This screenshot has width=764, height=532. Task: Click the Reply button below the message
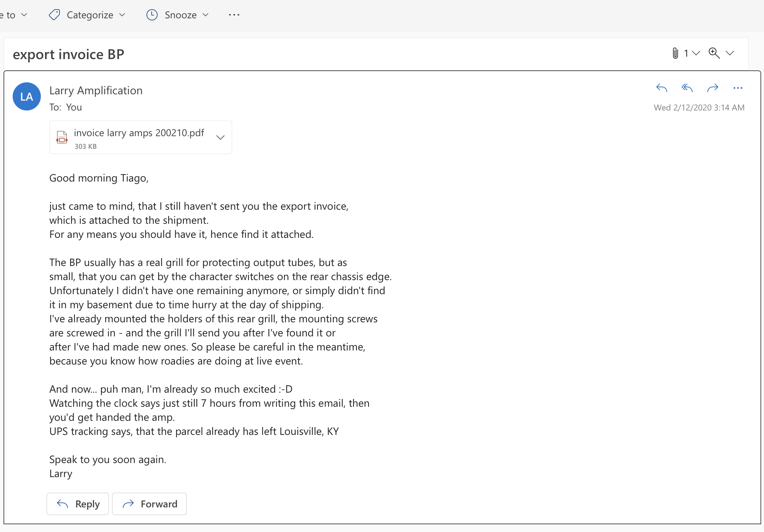coord(78,504)
